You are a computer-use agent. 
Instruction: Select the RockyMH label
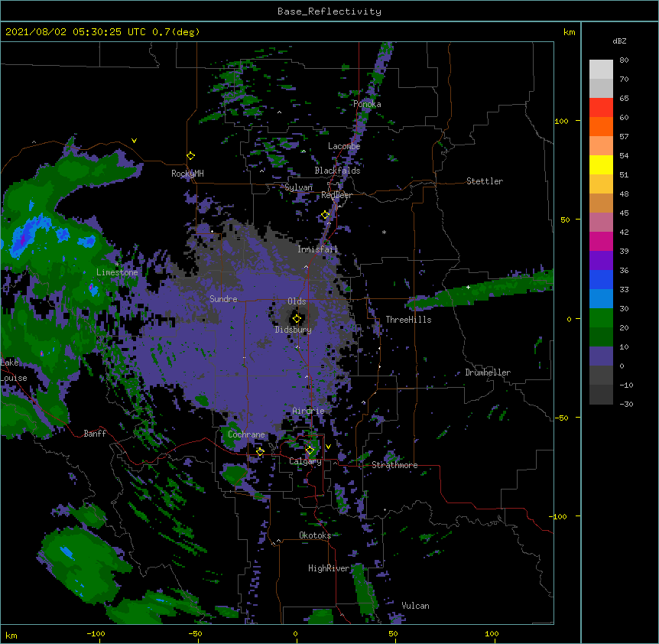tap(187, 174)
